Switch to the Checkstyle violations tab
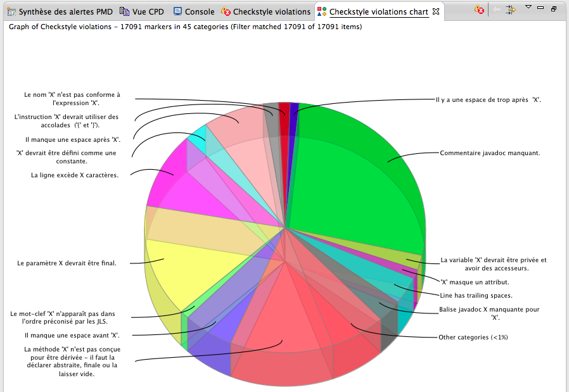The height and width of the screenshot is (392, 569). click(271, 11)
